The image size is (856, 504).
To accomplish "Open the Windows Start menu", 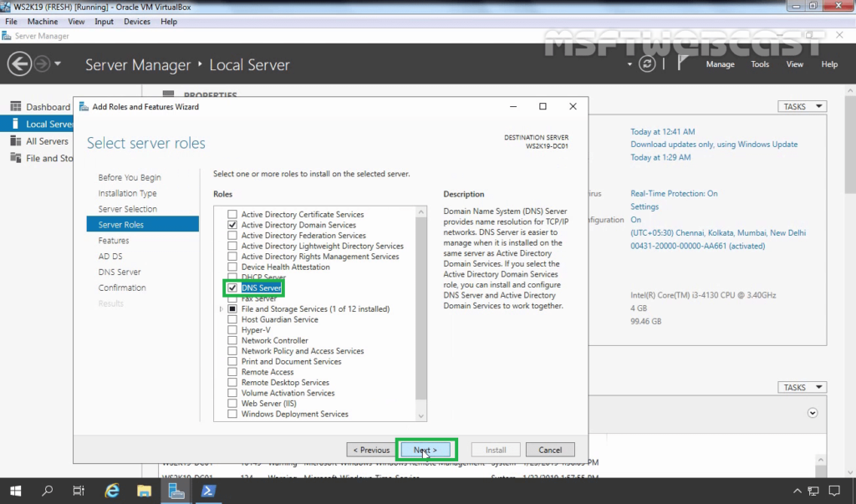I will (x=15, y=491).
